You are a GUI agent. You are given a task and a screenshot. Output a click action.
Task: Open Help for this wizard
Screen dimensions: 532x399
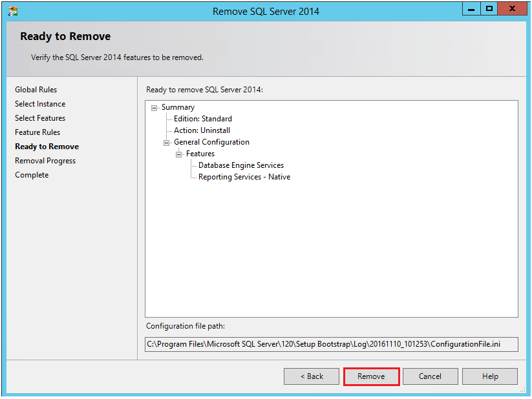pos(490,376)
